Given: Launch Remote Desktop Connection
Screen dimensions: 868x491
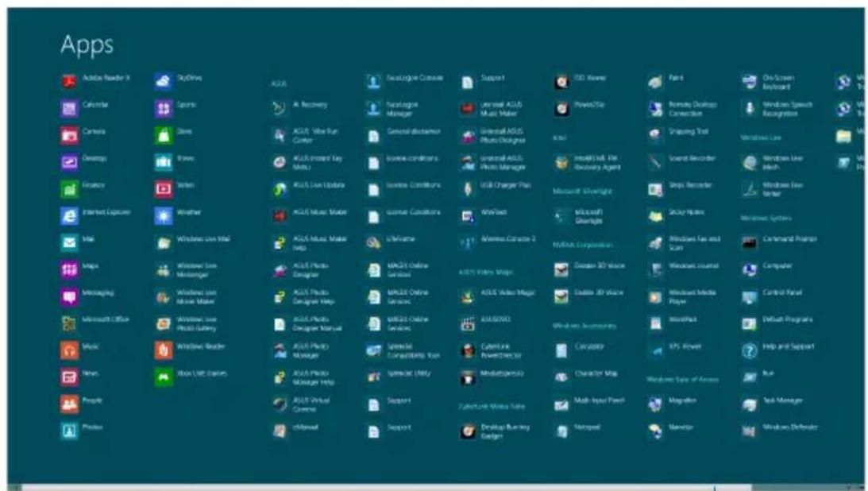Looking at the screenshot, I should 682,108.
